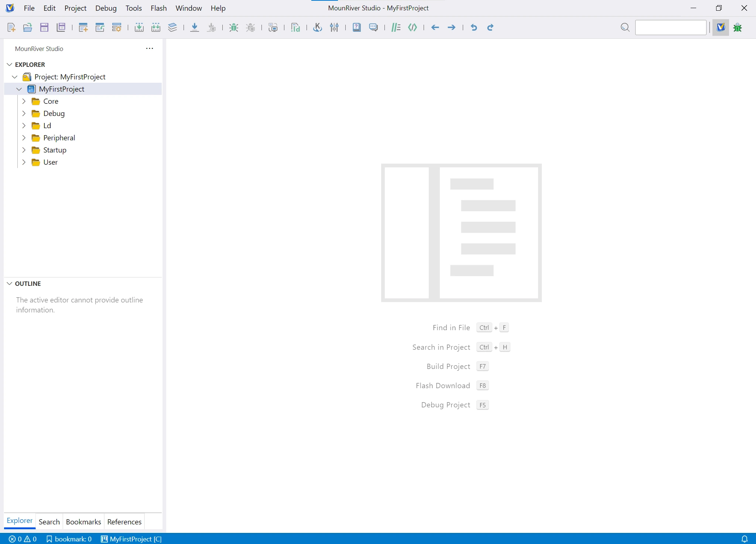Collapse the EXPLORER section

coord(10,65)
